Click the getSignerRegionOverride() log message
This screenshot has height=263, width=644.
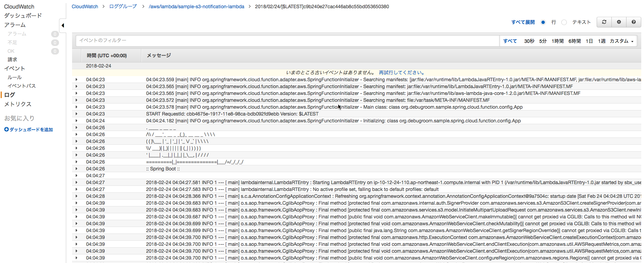[394, 230]
